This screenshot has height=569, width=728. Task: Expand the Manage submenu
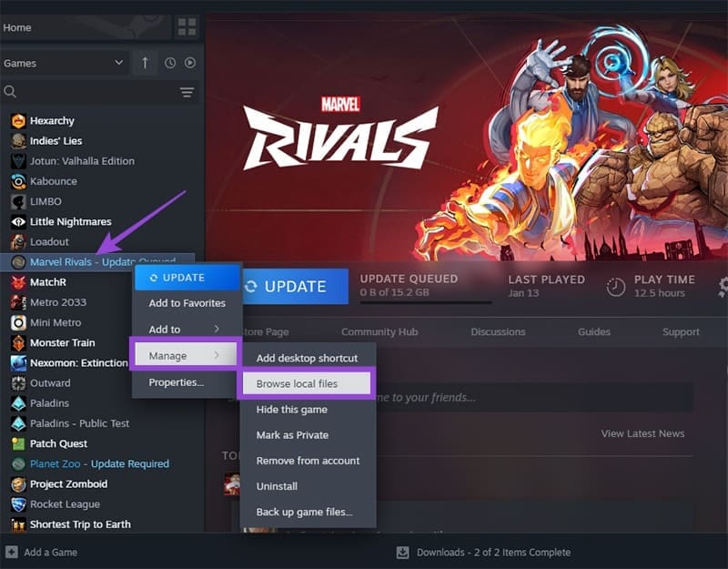[x=186, y=355]
